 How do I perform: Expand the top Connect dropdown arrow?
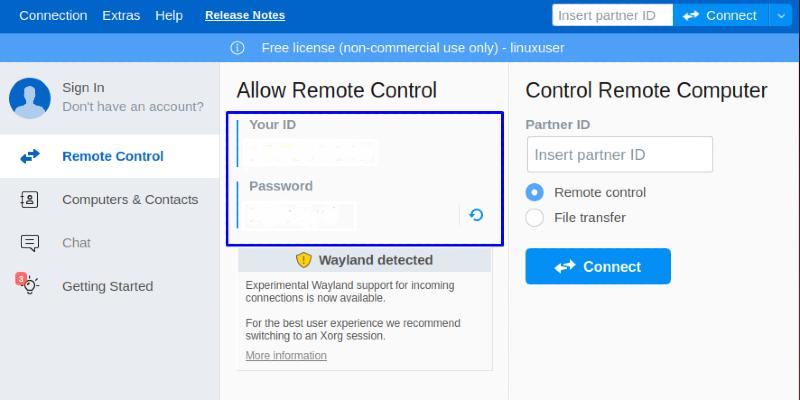(x=781, y=15)
